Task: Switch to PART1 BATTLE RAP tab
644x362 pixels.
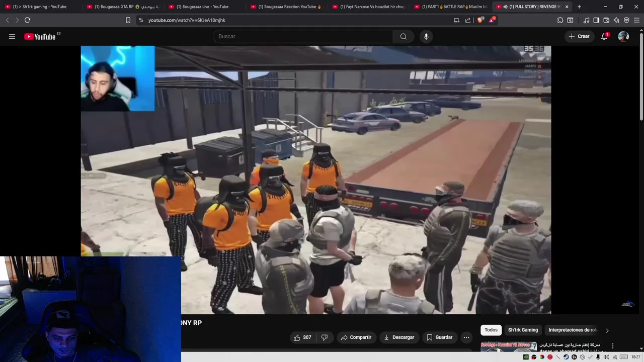Action: coord(450,7)
